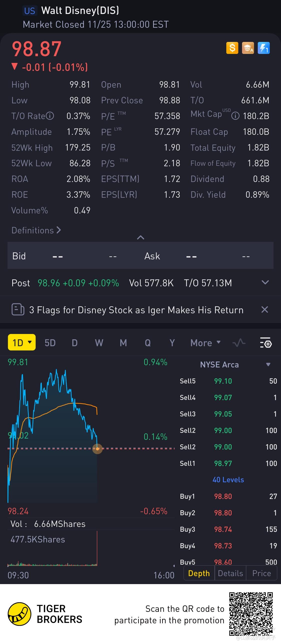Viewport: 281px width, 644px height.
Task: Switch to the 5D chart tab
Action: pos(50,343)
